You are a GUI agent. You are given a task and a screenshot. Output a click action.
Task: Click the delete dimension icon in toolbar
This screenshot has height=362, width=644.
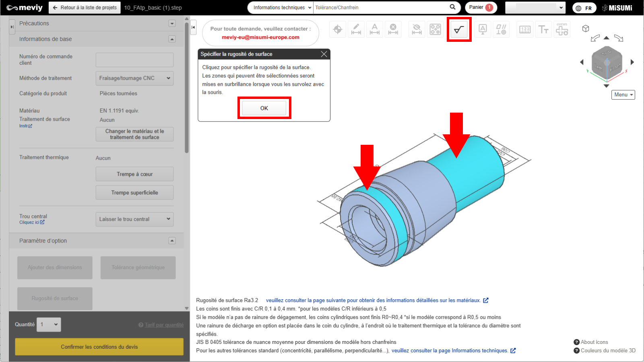(x=393, y=29)
